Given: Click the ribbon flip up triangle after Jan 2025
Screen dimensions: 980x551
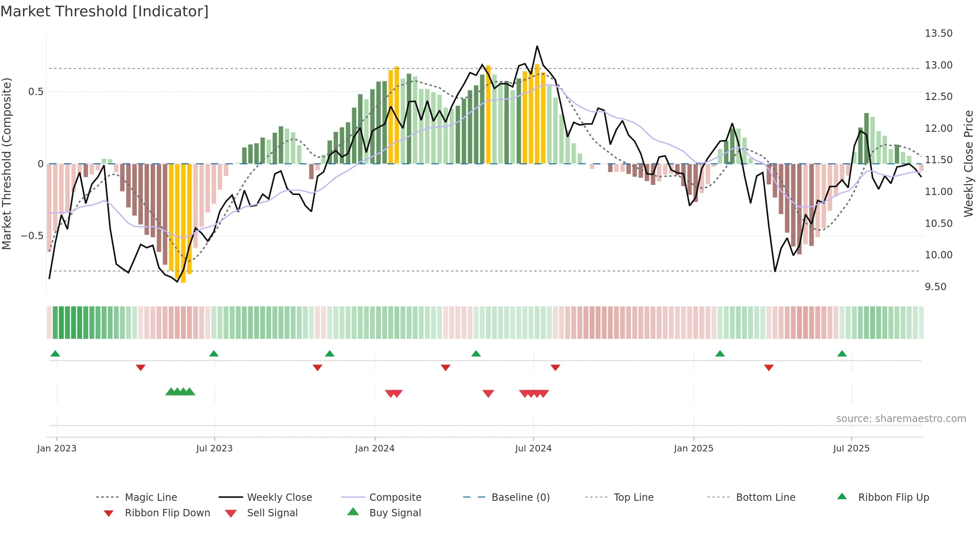Looking at the screenshot, I should click(720, 353).
